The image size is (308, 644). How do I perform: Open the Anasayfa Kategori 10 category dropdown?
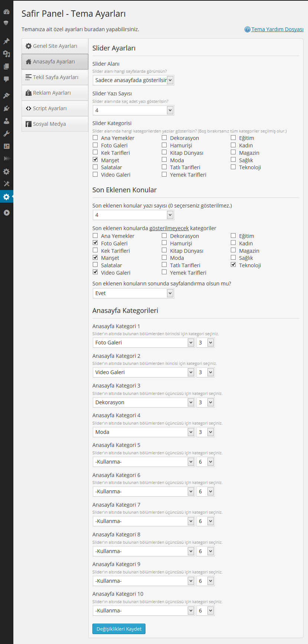[144, 611]
